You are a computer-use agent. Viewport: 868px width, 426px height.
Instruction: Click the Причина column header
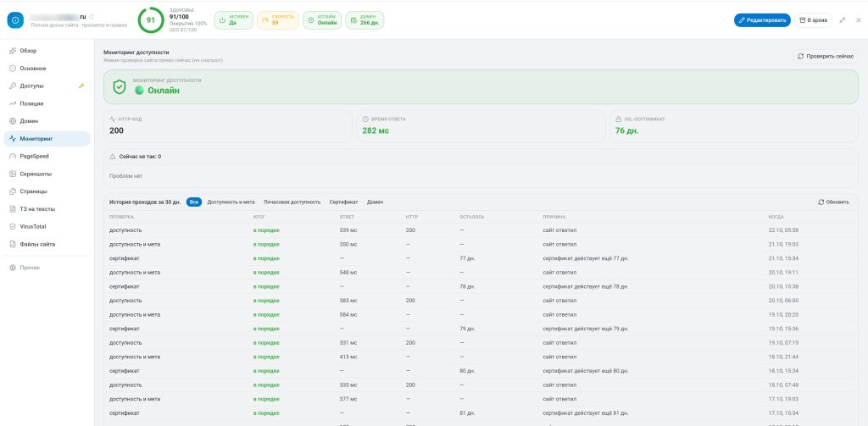554,217
